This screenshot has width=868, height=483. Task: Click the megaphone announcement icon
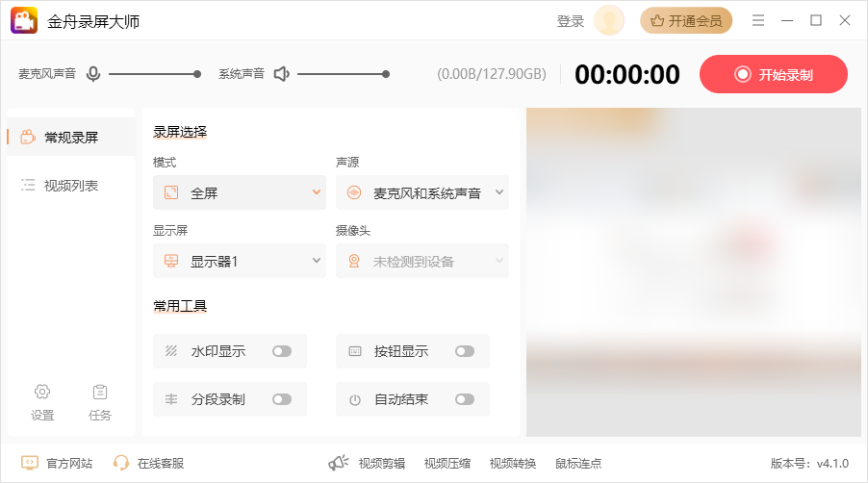coord(338,463)
